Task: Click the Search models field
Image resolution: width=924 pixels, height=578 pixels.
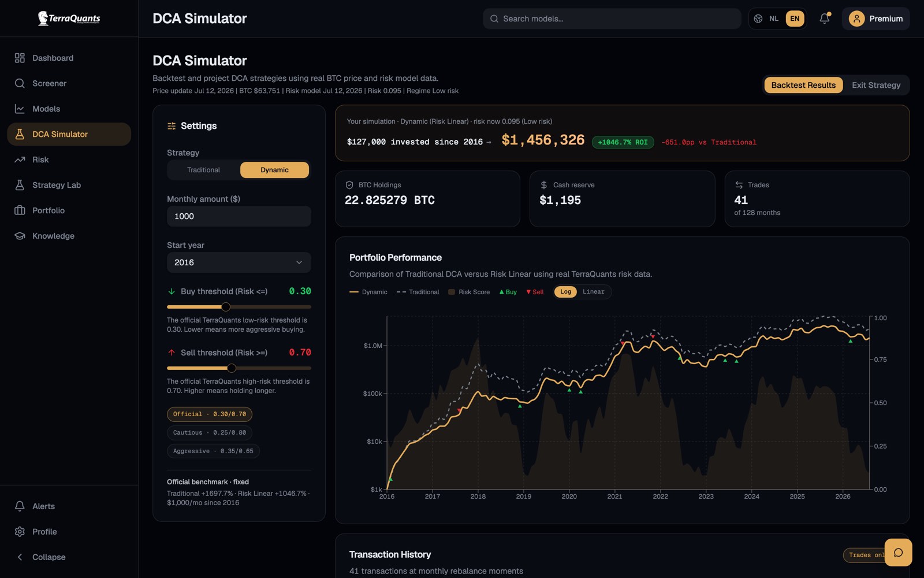Action: coord(612,18)
